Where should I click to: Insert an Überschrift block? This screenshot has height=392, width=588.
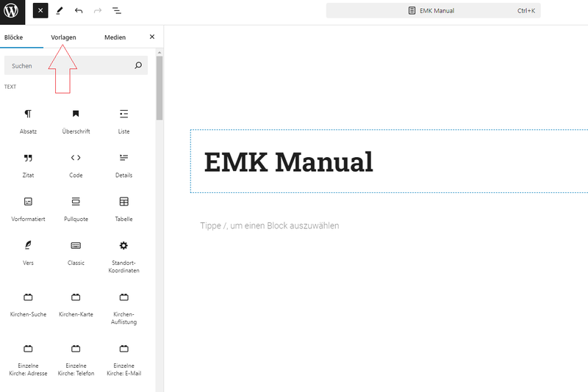[76, 121]
